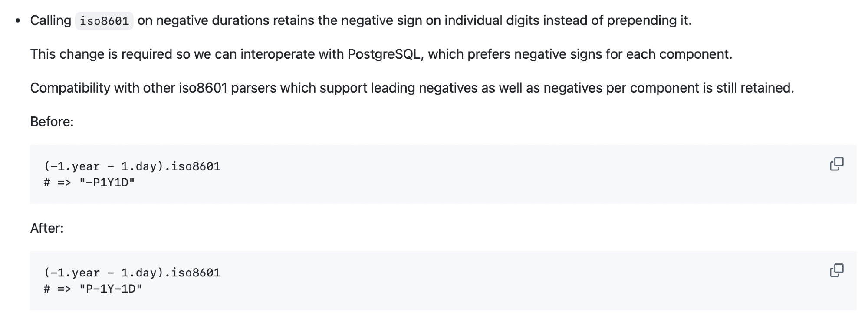Click the "After:" label
The height and width of the screenshot is (326, 868).
tap(47, 228)
